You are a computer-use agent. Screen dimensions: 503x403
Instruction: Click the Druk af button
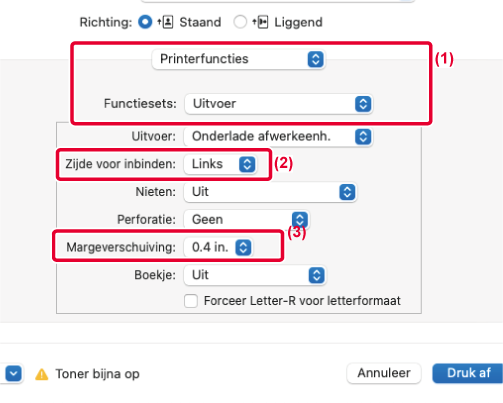468,373
